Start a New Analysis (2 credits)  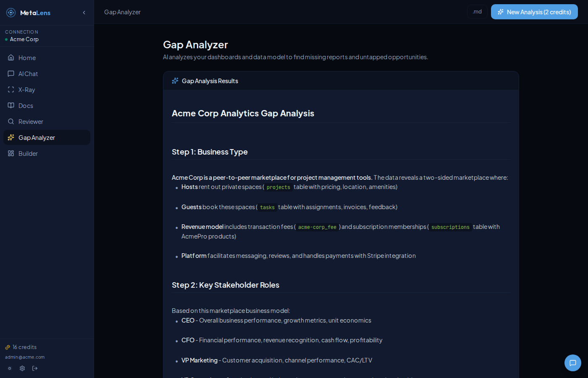(534, 12)
